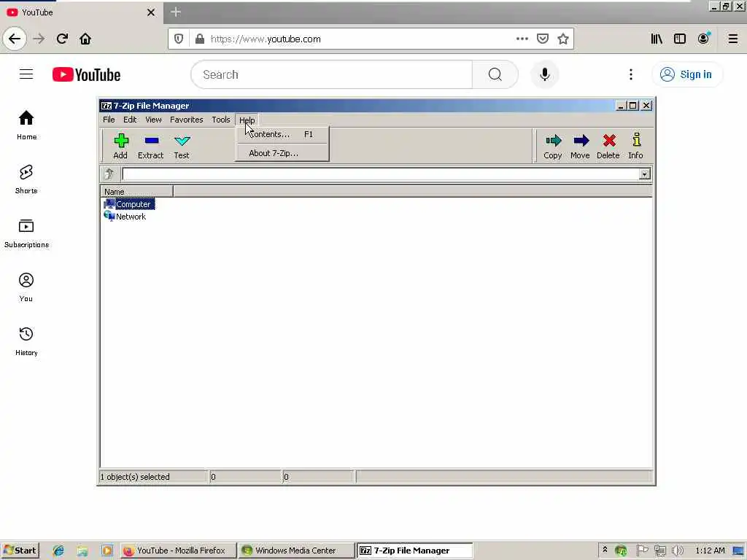Open the Firefox application hamburger menu
Screen dimensions: 747x560
(733, 39)
